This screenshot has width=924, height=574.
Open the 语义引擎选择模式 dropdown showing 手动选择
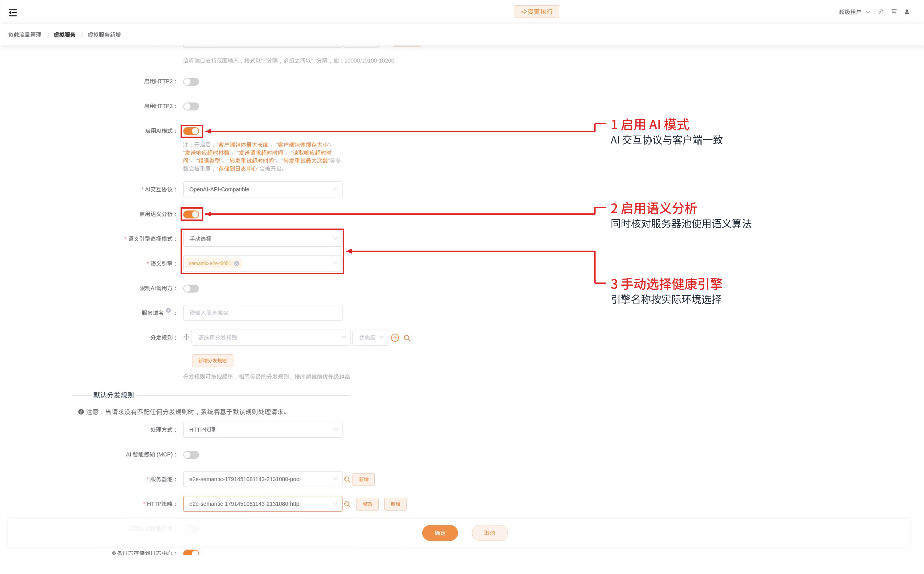(263, 239)
